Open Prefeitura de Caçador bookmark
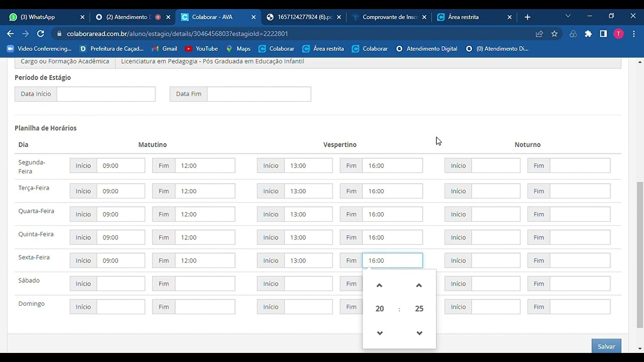 click(x=111, y=49)
